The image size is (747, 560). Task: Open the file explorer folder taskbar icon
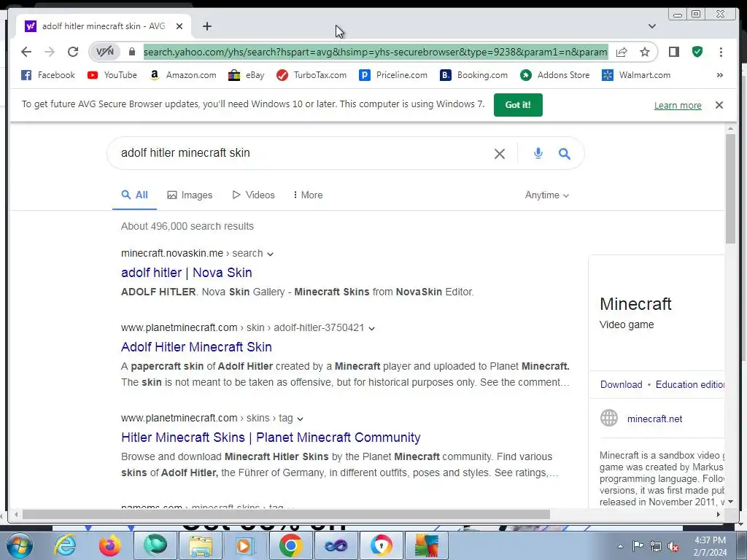coord(201,545)
